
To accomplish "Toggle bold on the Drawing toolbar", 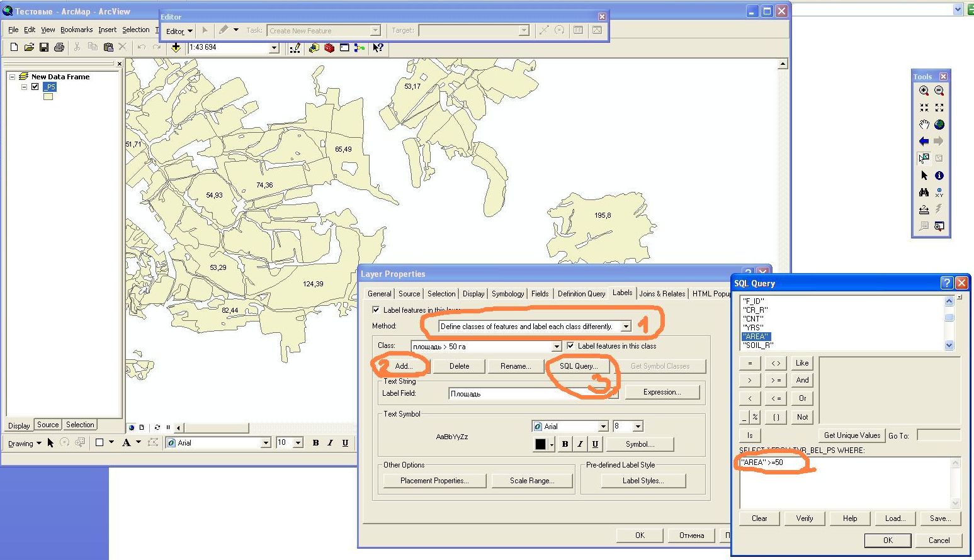I will point(315,443).
